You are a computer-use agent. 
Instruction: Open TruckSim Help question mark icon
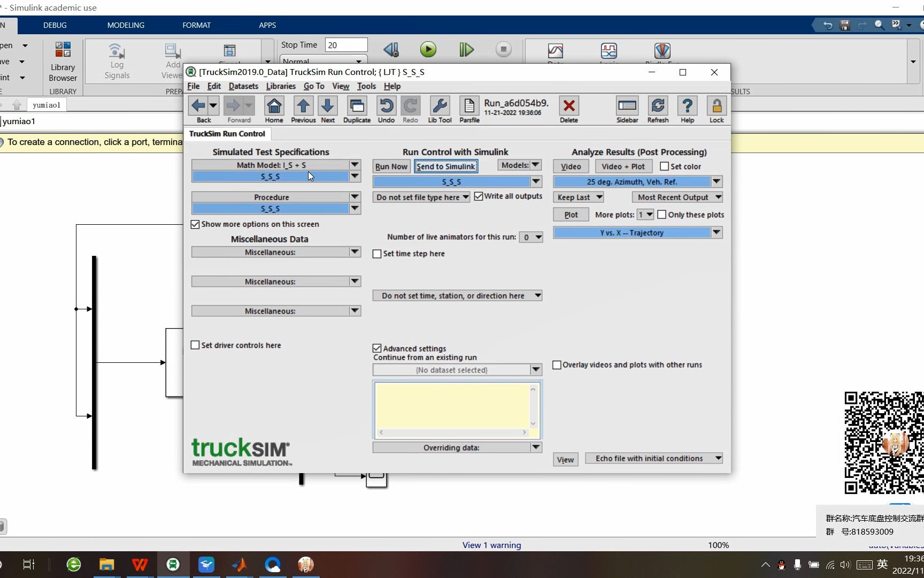click(687, 106)
